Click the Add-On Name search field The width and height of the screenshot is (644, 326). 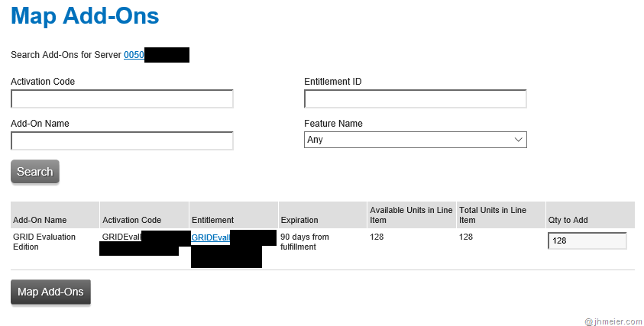122,141
